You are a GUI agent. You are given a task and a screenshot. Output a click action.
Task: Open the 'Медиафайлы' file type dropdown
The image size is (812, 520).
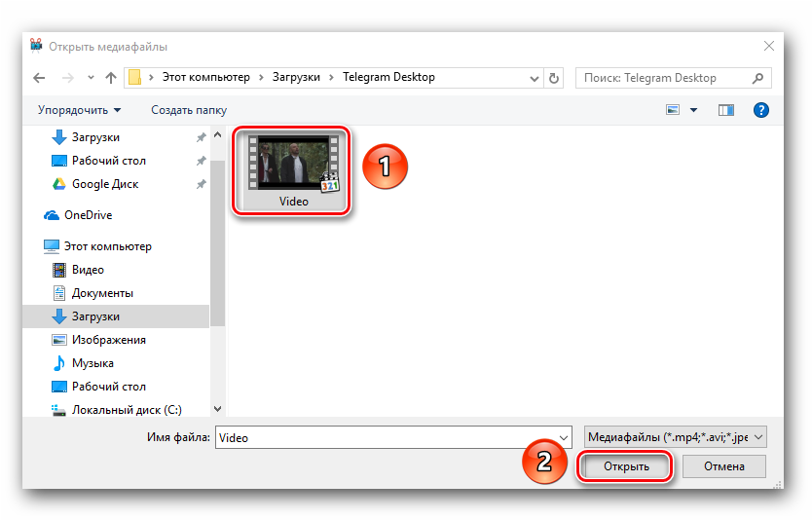point(676,437)
